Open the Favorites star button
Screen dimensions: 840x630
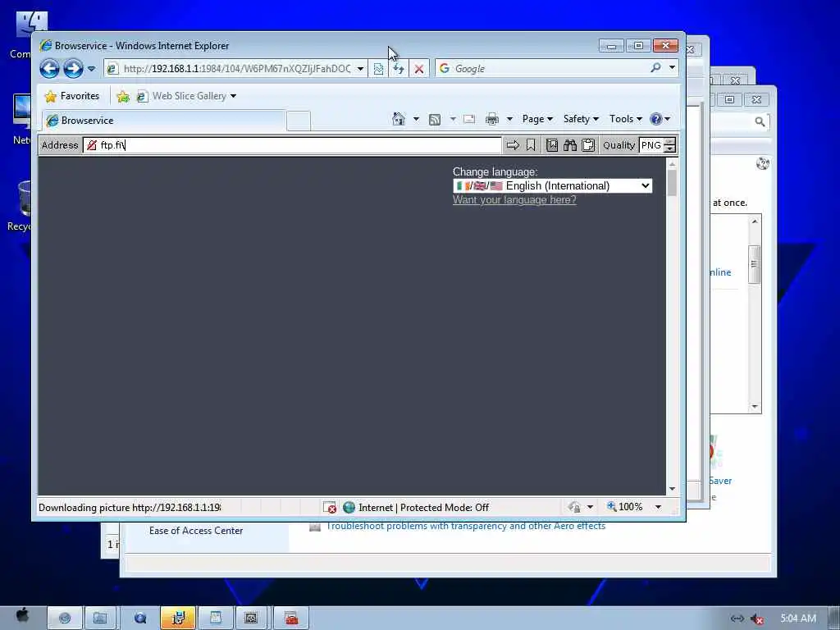72,96
